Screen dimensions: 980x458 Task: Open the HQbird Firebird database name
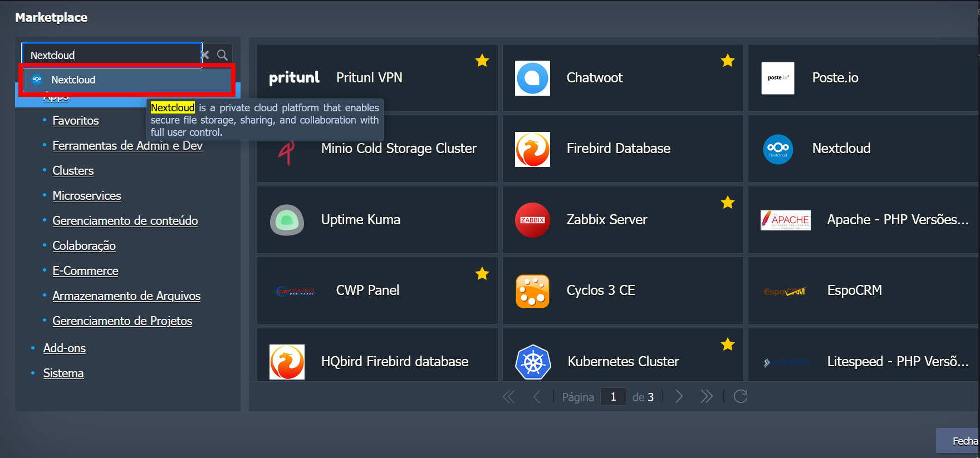tap(395, 361)
